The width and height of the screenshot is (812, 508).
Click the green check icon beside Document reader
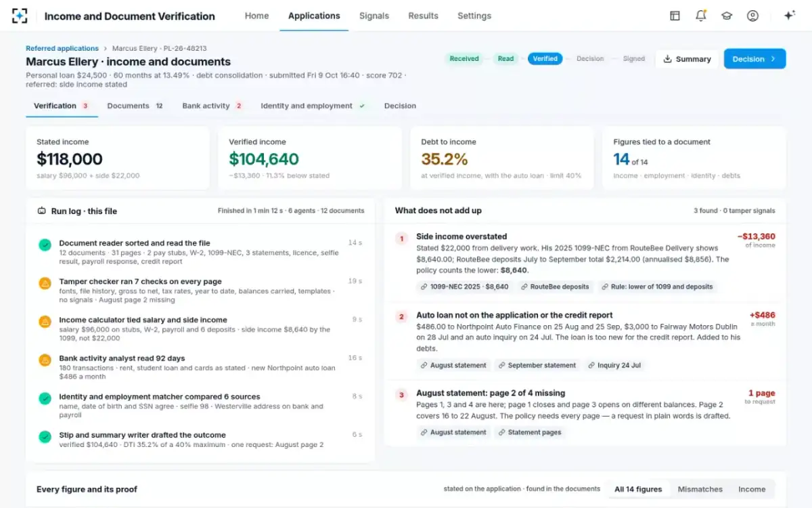(x=45, y=245)
